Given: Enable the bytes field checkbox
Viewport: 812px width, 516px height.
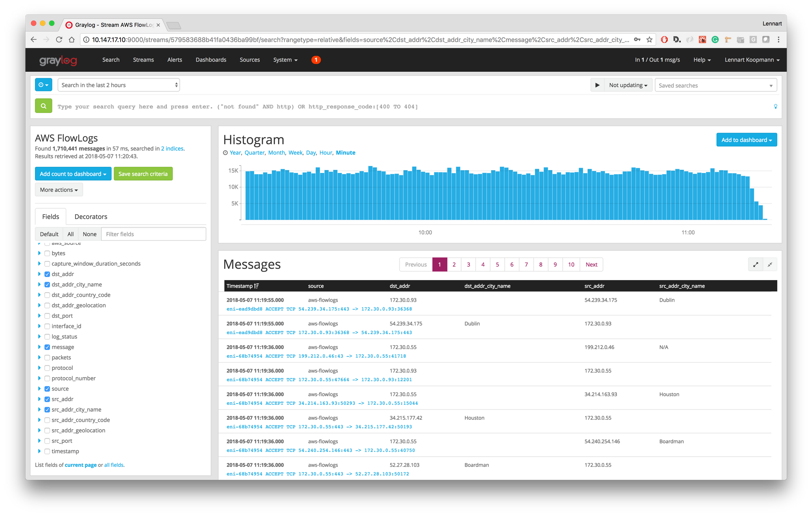Looking at the screenshot, I should coord(47,253).
